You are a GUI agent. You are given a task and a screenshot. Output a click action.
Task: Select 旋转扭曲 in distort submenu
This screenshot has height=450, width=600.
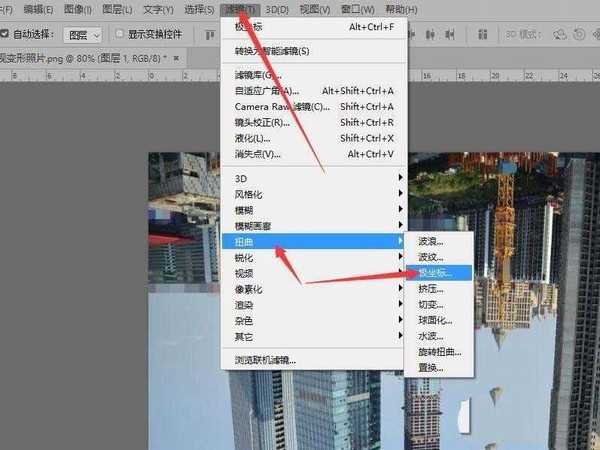[440, 352]
